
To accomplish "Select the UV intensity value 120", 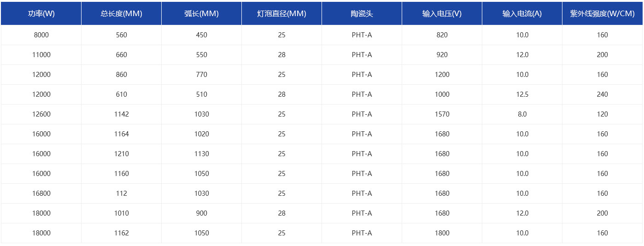I will (x=602, y=114).
